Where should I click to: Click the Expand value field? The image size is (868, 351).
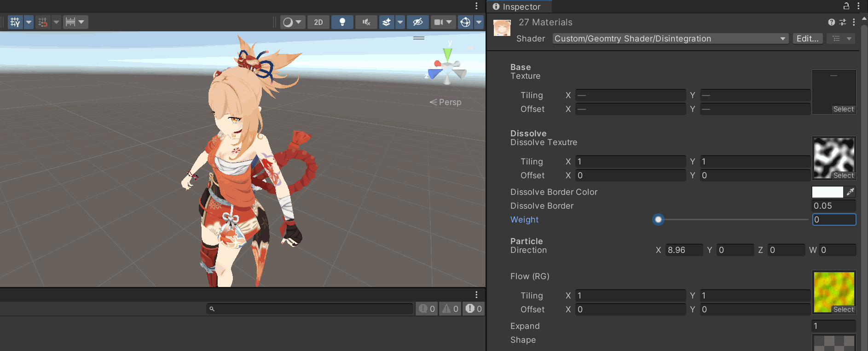tap(834, 326)
